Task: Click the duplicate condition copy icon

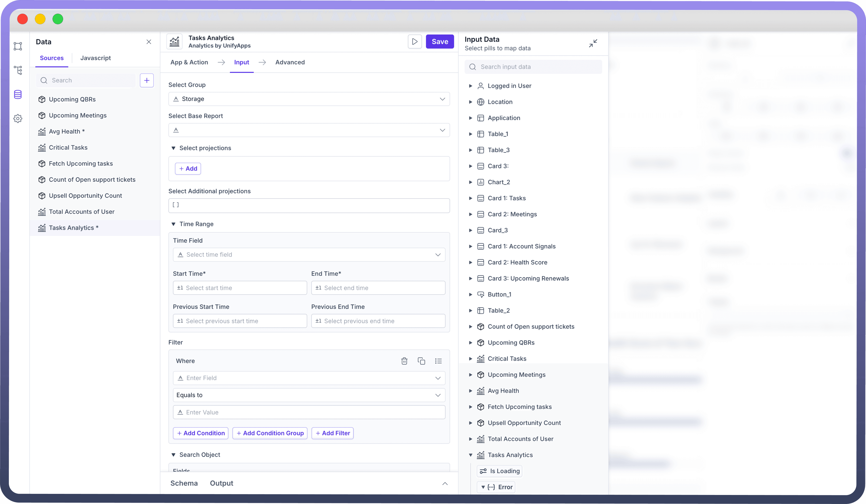Action: (421, 361)
